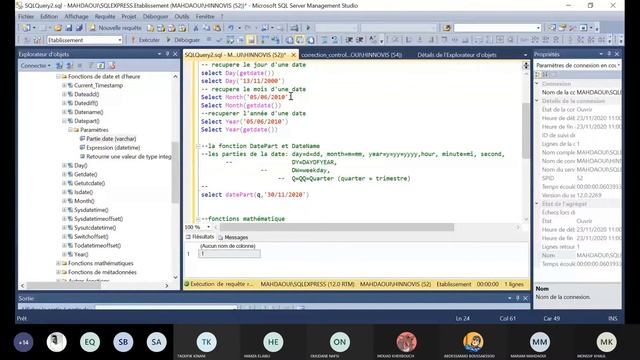Click the Save All icon
The height and width of the screenshot is (360, 640).
coord(79,28)
